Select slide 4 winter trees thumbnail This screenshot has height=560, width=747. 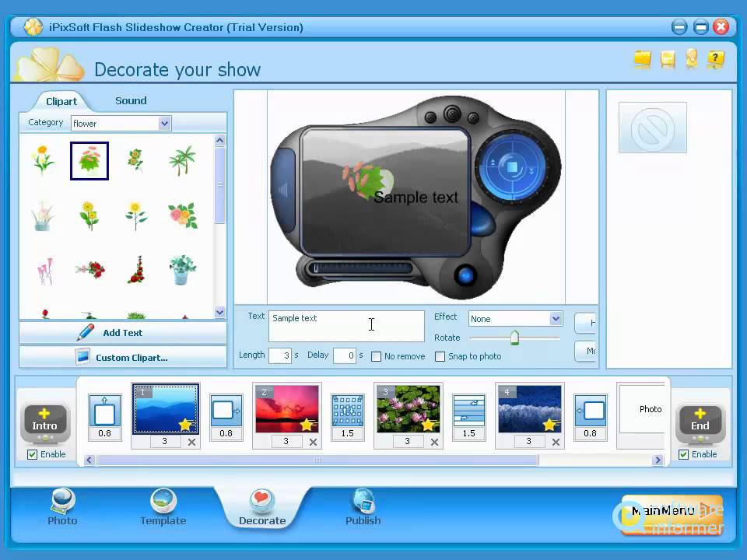click(x=530, y=408)
